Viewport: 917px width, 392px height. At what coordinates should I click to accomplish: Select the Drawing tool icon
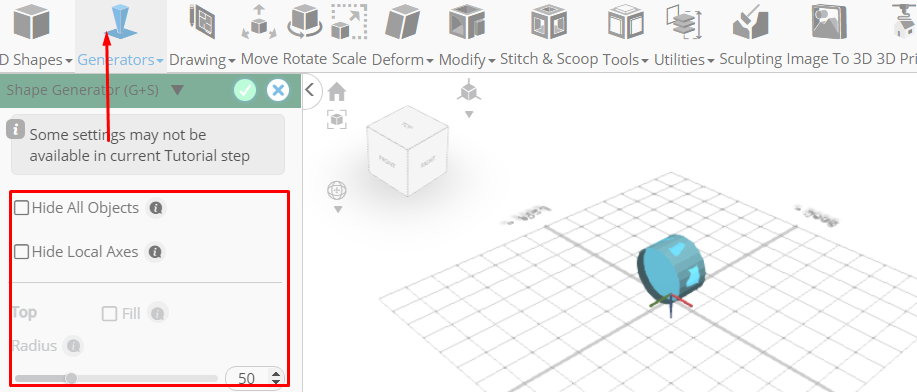pyautogui.click(x=202, y=22)
